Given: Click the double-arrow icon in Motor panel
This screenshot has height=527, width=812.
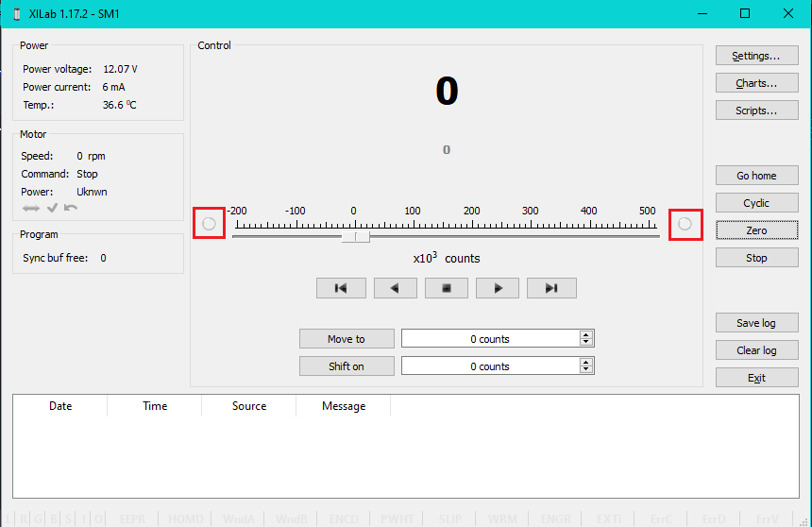Looking at the screenshot, I should click(31, 208).
